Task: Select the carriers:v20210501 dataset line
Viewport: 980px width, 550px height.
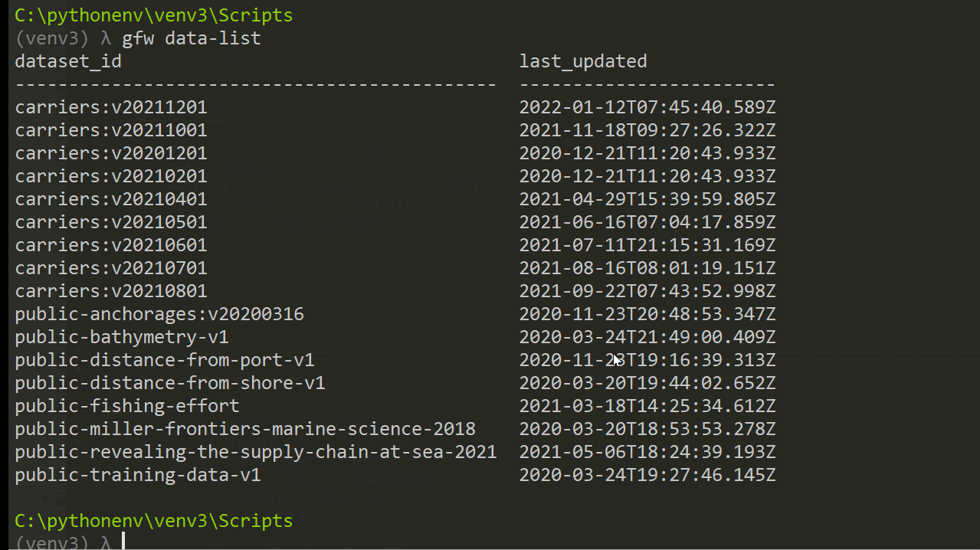Action: 110,222
